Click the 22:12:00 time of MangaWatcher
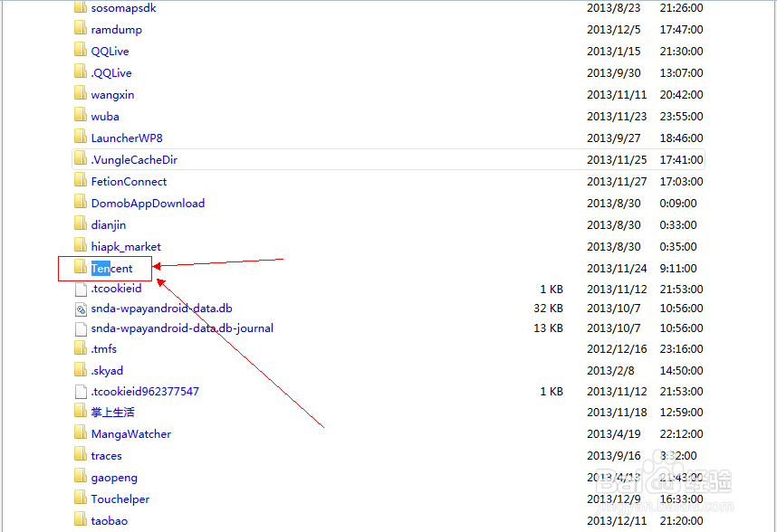The width and height of the screenshot is (777, 532). 681,434
